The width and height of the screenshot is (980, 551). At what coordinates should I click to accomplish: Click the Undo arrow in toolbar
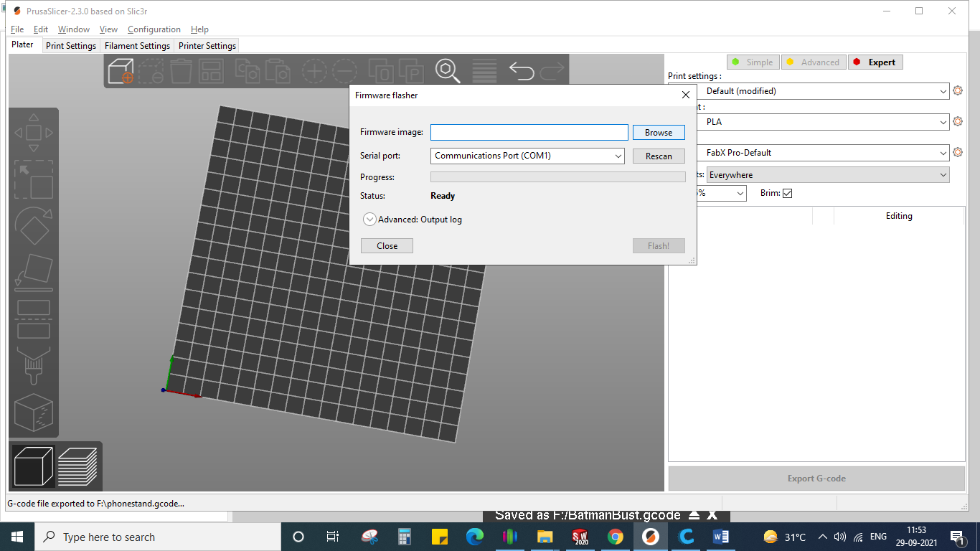pyautogui.click(x=522, y=71)
